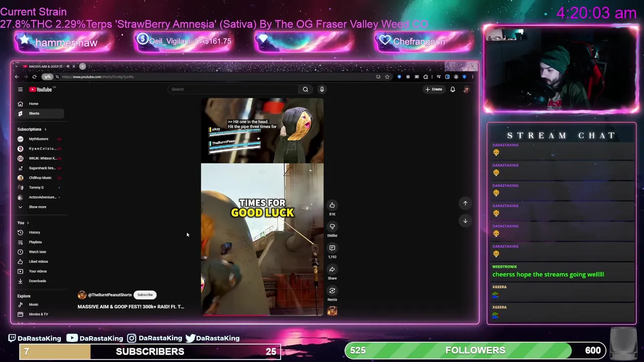644x362 pixels.
Task: Dislike the short
Action: click(332, 227)
